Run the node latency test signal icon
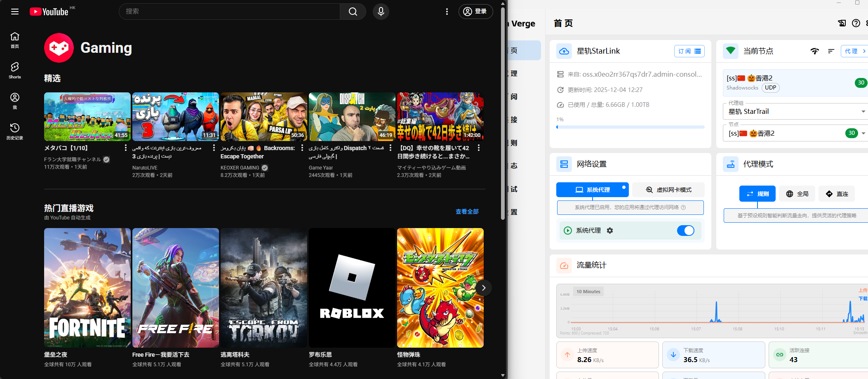 (x=814, y=51)
